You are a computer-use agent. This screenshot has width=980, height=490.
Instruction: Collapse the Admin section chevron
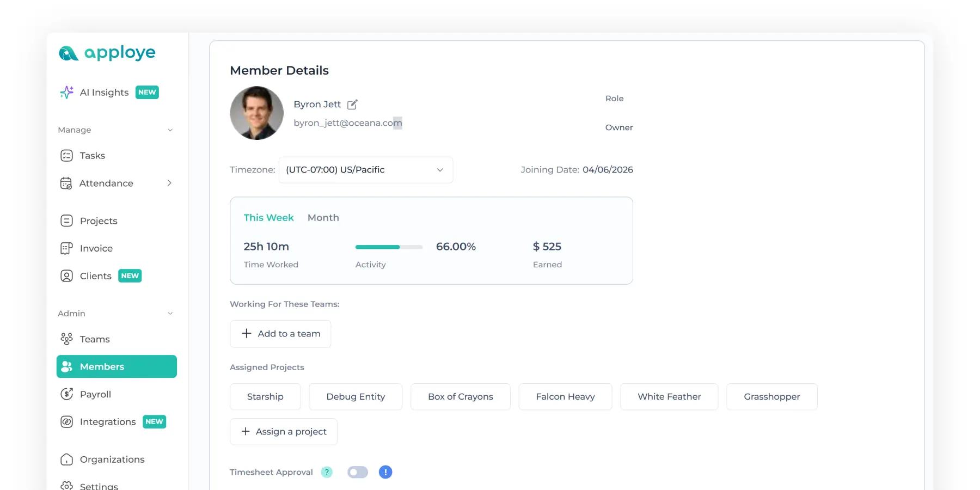170,314
